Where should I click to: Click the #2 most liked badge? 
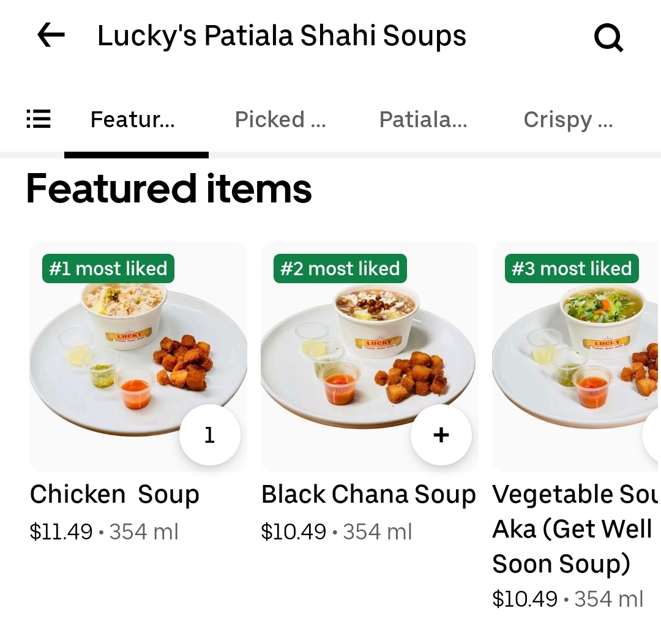[340, 268]
